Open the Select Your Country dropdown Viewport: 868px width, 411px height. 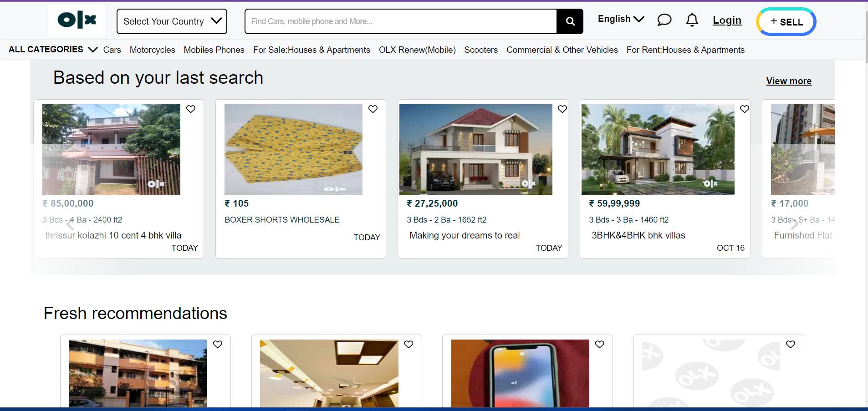pyautogui.click(x=172, y=21)
